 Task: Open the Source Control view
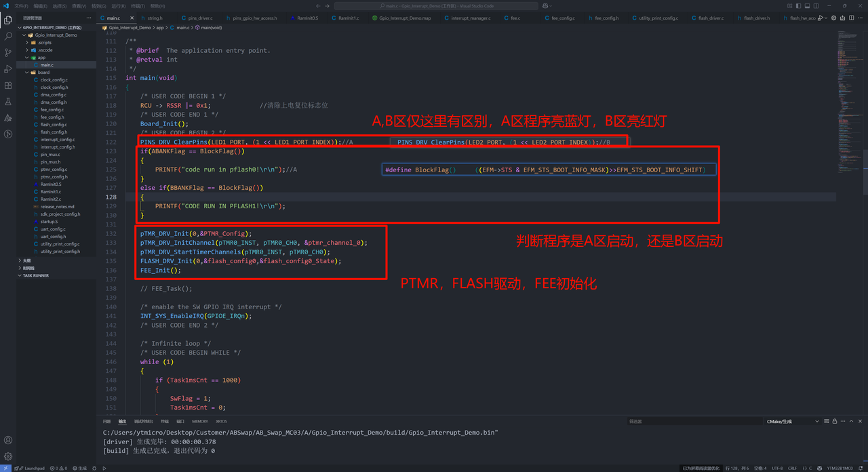[8, 52]
